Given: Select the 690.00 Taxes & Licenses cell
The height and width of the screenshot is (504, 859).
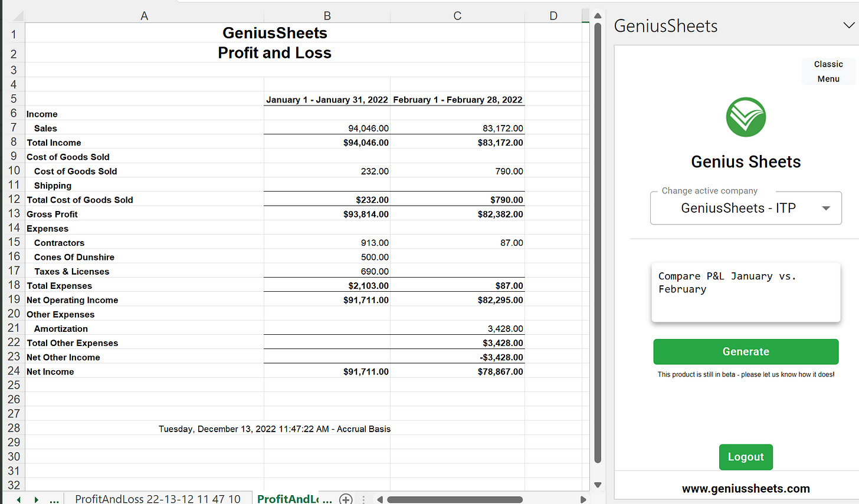Looking at the screenshot, I should coord(327,271).
